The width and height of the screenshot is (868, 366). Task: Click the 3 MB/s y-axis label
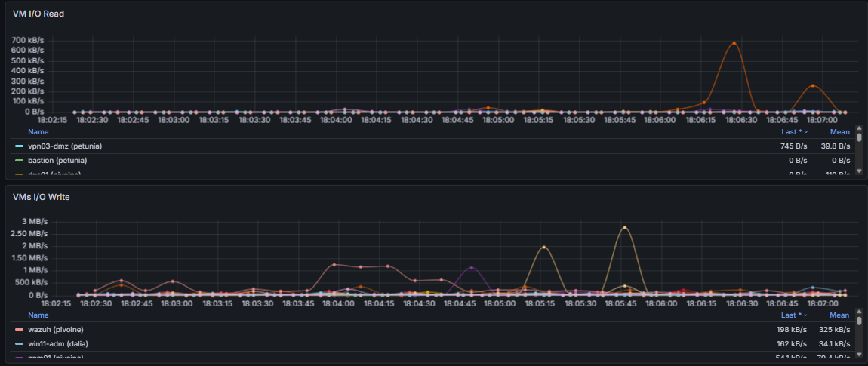(x=35, y=221)
